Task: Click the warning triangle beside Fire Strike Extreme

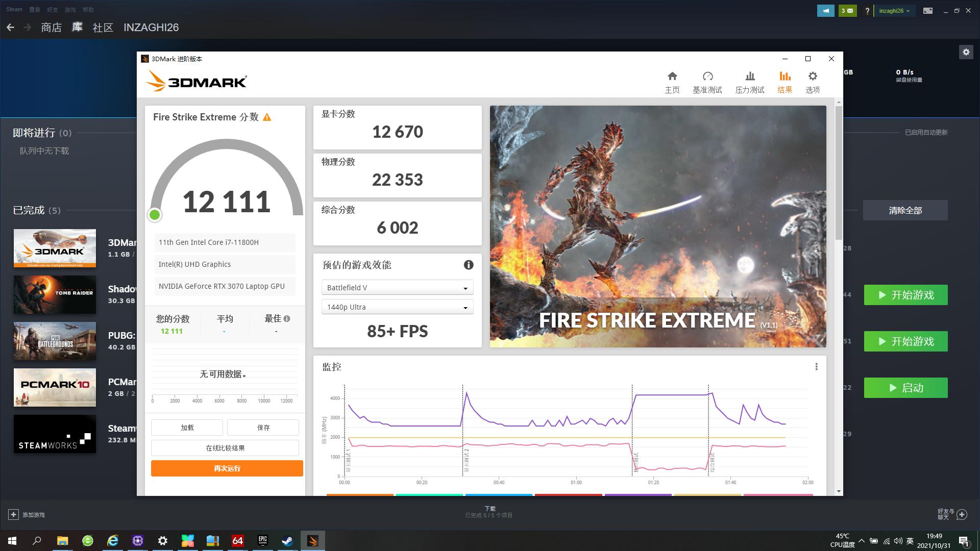Action: (x=267, y=117)
